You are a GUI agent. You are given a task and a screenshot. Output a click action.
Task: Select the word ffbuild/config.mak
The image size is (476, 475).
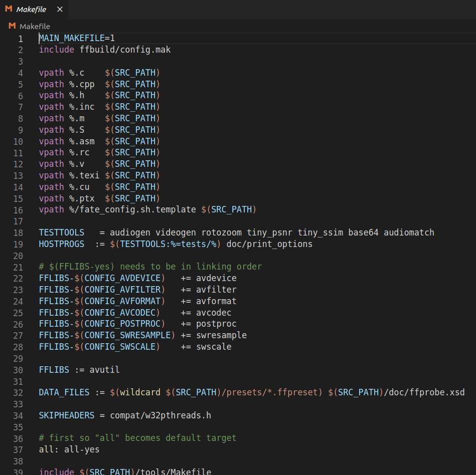pyautogui.click(x=125, y=49)
